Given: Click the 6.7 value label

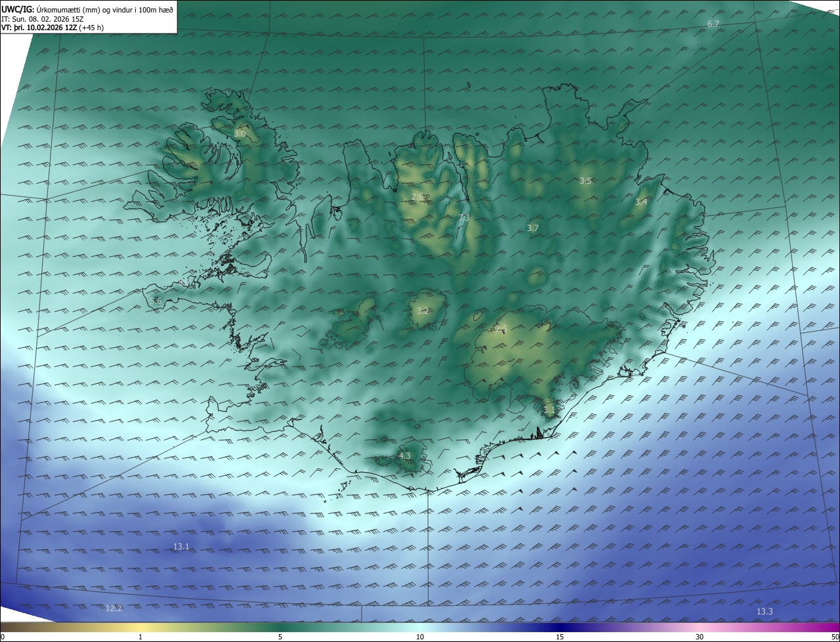Looking at the screenshot, I should click(x=713, y=24).
